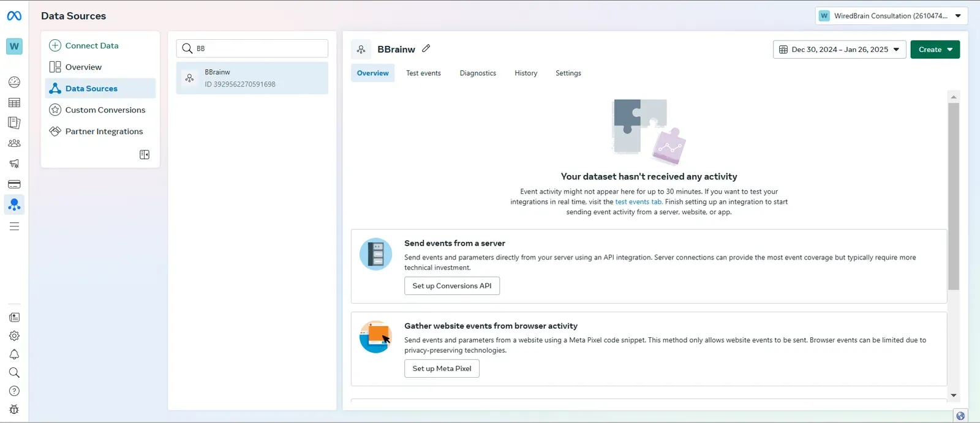This screenshot has height=423, width=980.
Task: Open the green Create dropdown button
Action: [935, 50]
